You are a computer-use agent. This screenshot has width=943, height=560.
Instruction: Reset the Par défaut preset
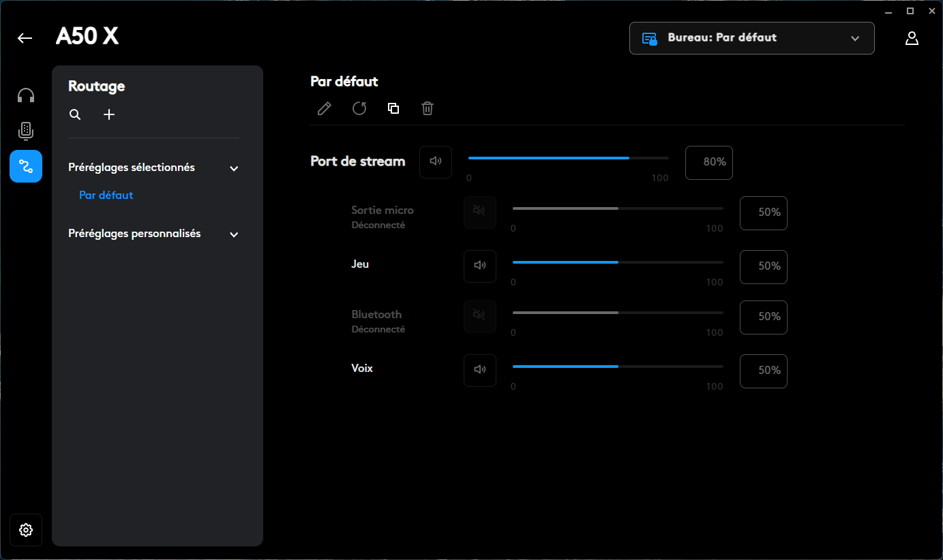coord(359,108)
